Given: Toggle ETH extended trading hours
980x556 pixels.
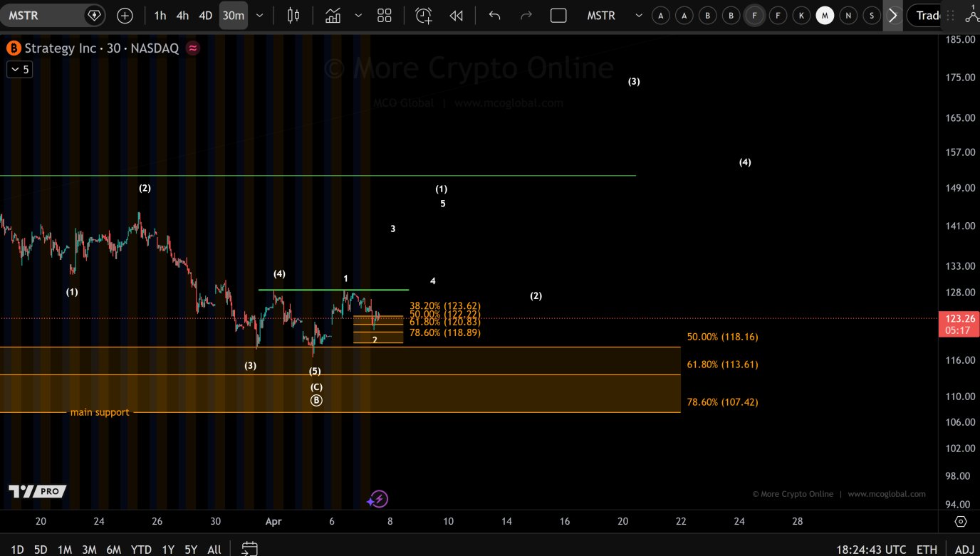Looking at the screenshot, I should click(x=927, y=550).
